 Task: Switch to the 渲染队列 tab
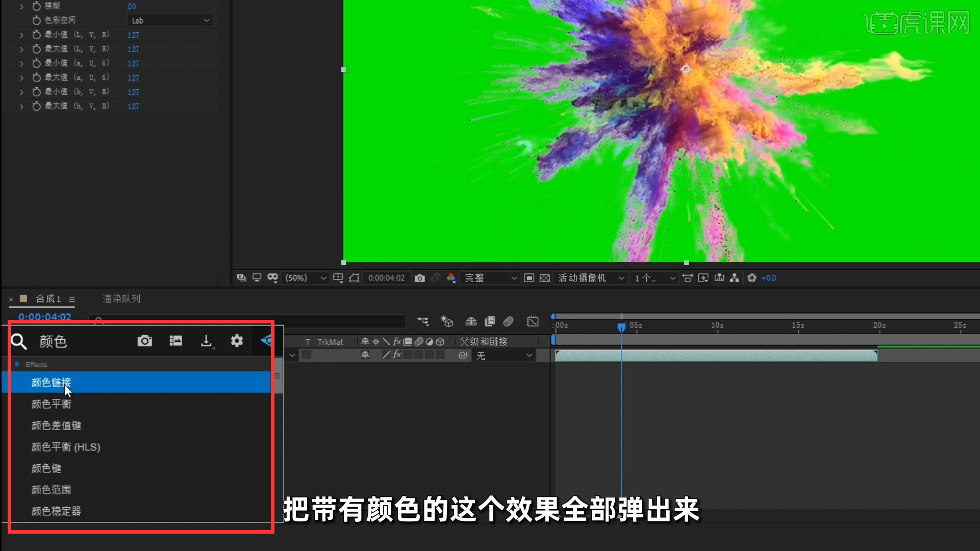coord(121,298)
